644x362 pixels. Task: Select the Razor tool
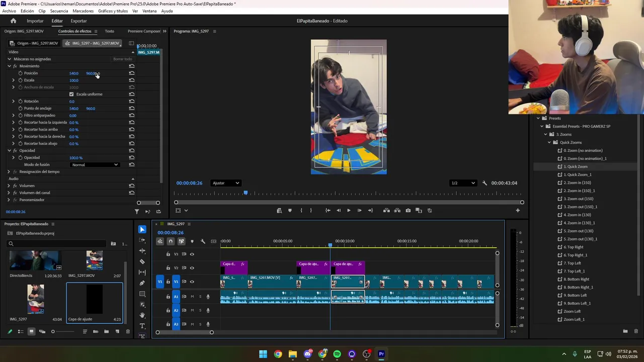coord(142,261)
